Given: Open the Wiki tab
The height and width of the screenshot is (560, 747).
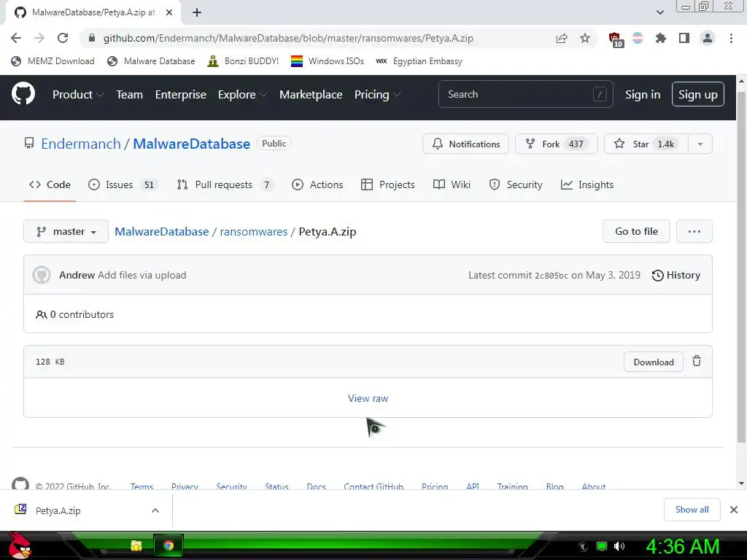Looking at the screenshot, I should pyautogui.click(x=452, y=184).
